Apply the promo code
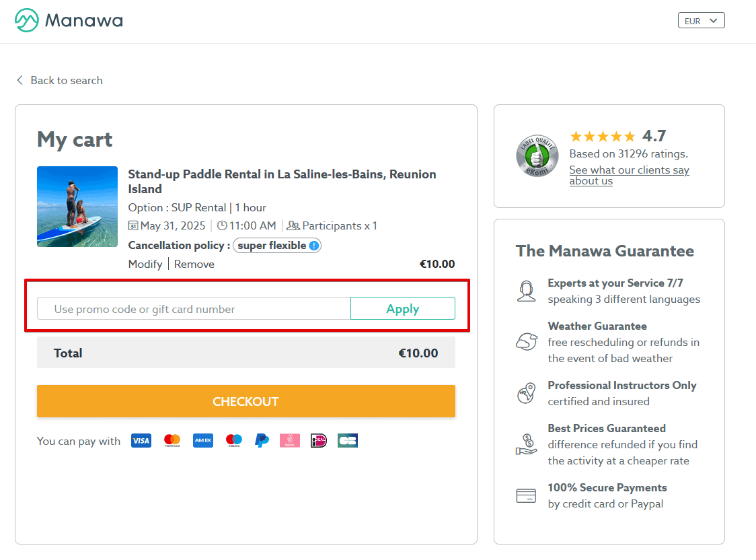 coord(402,309)
